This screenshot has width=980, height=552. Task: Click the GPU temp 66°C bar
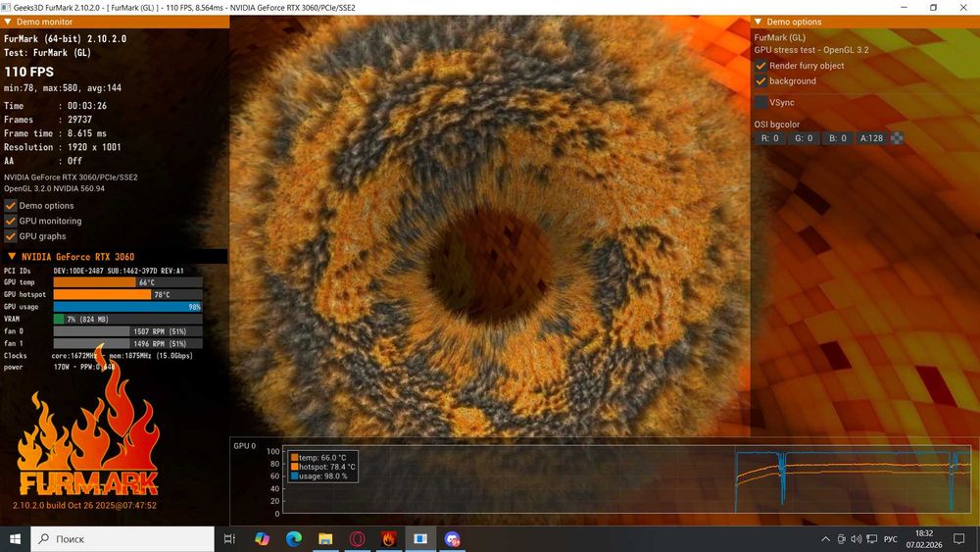click(128, 282)
